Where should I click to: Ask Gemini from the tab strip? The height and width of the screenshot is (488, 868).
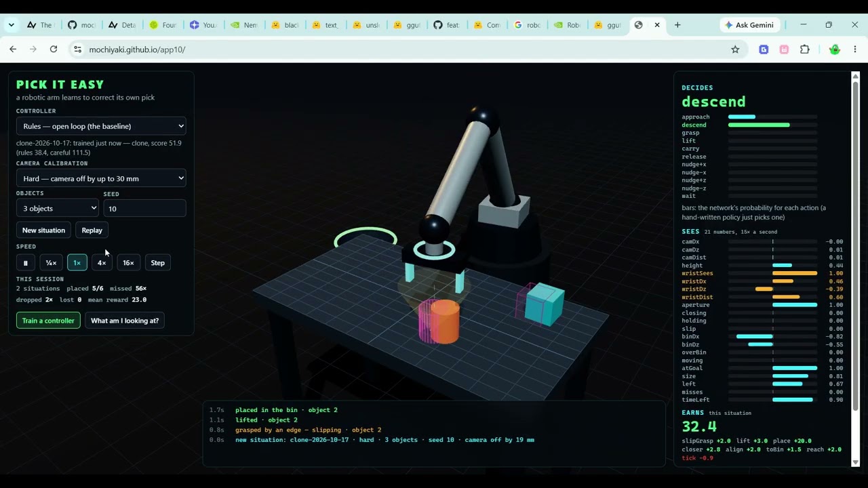749,25
